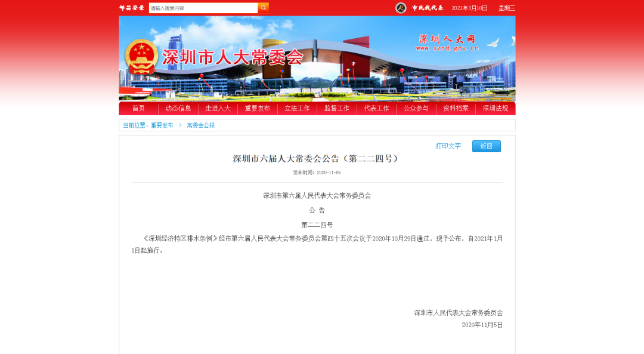This screenshot has width=644, height=354.
Task: Open the 公众参与 menu item
Action: tap(416, 108)
